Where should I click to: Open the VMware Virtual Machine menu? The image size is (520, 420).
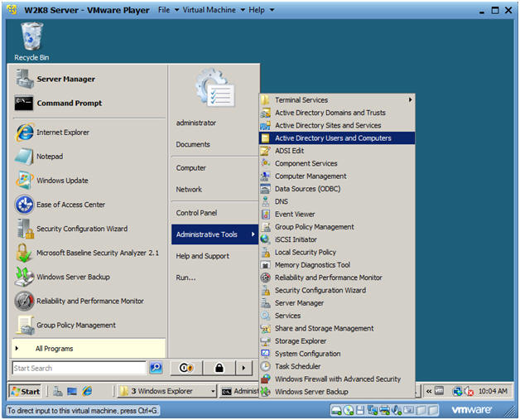(x=214, y=10)
